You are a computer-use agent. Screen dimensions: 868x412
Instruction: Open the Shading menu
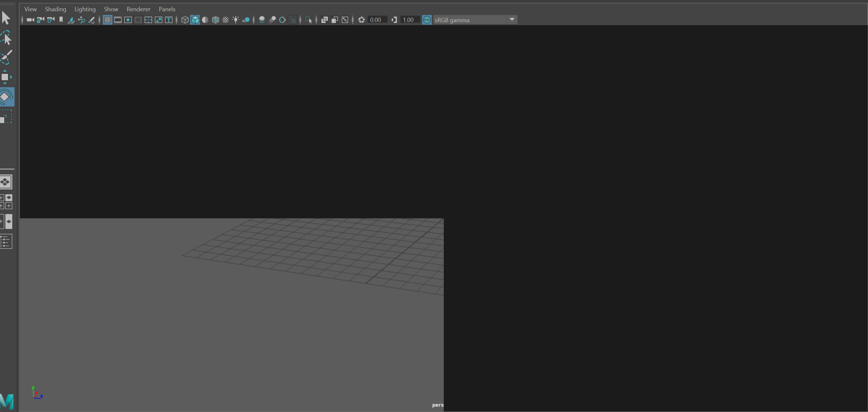click(x=55, y=9)
